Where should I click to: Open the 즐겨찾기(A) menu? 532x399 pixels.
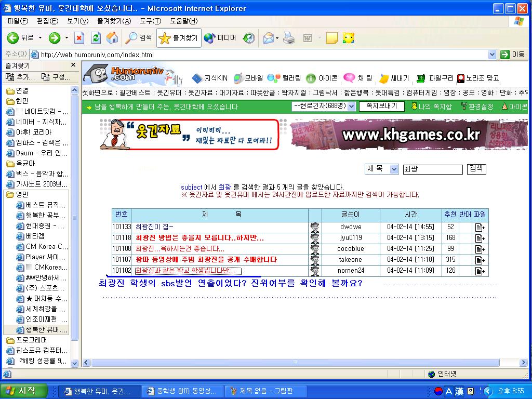(x=114, y=21)
